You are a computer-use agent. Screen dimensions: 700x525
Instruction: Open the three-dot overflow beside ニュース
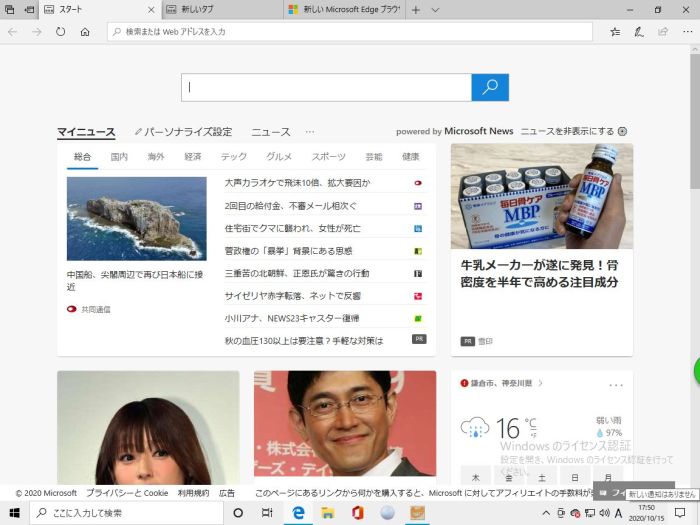[x=310, y=132]
